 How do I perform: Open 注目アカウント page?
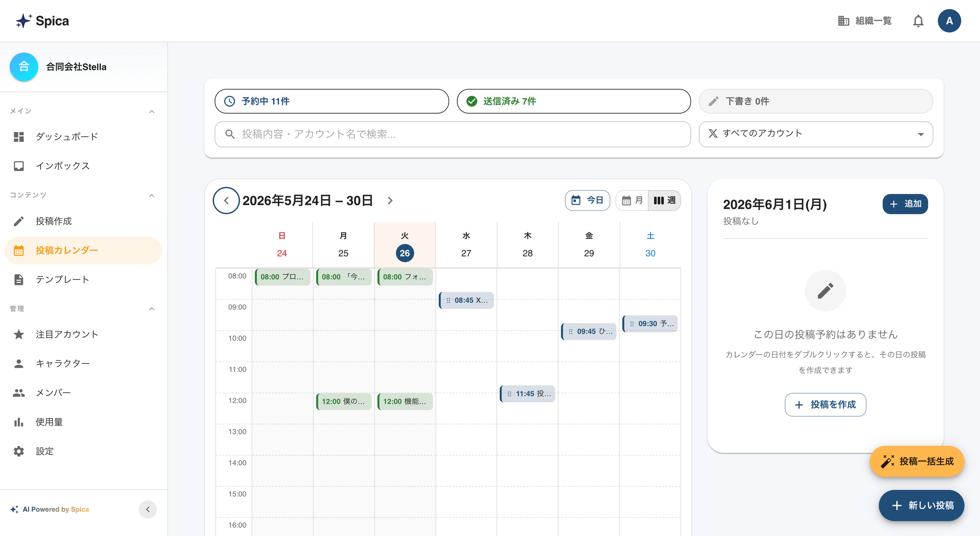[83, 334]
